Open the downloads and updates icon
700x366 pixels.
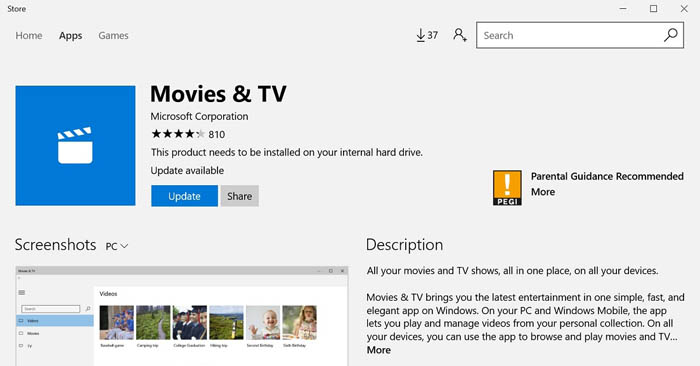pos(427,35)
